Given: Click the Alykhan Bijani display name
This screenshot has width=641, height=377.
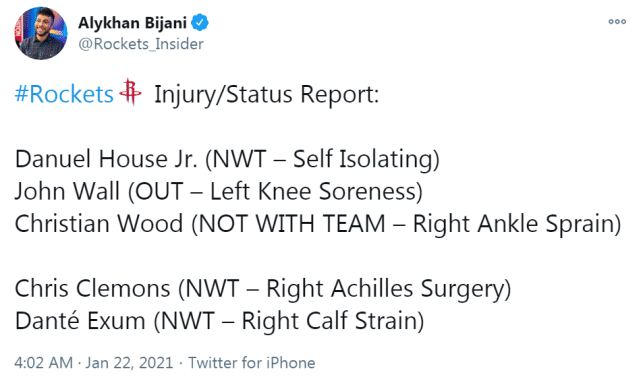Looking at the screenshot, I should (132, 23).
